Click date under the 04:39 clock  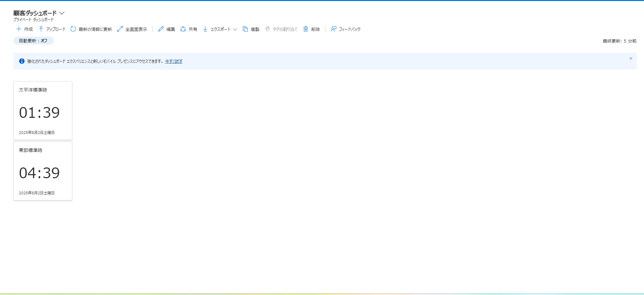(37, 193)
